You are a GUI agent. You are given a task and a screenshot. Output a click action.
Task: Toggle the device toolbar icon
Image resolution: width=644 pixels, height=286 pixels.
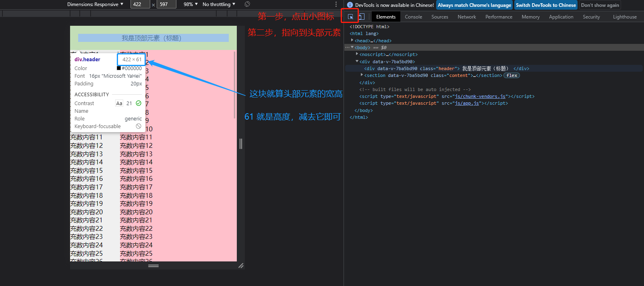coord(361,17)
